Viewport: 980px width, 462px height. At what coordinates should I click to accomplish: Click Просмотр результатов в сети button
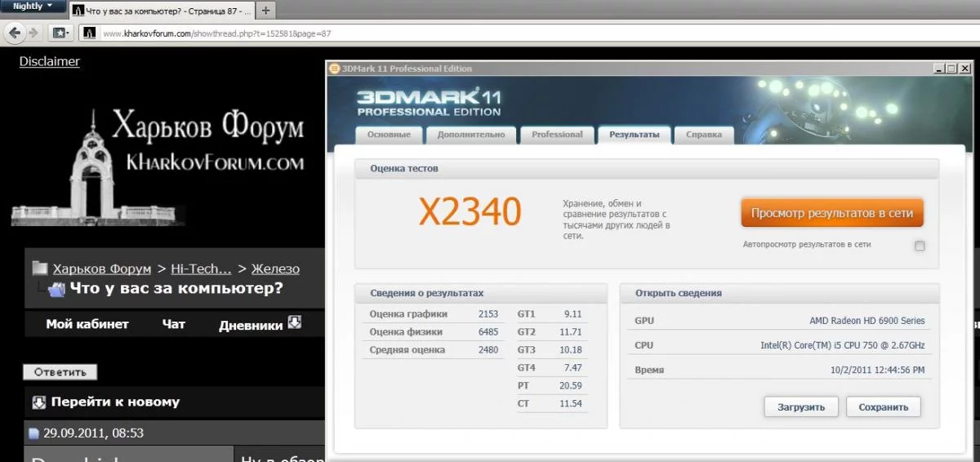click(832, 213)
